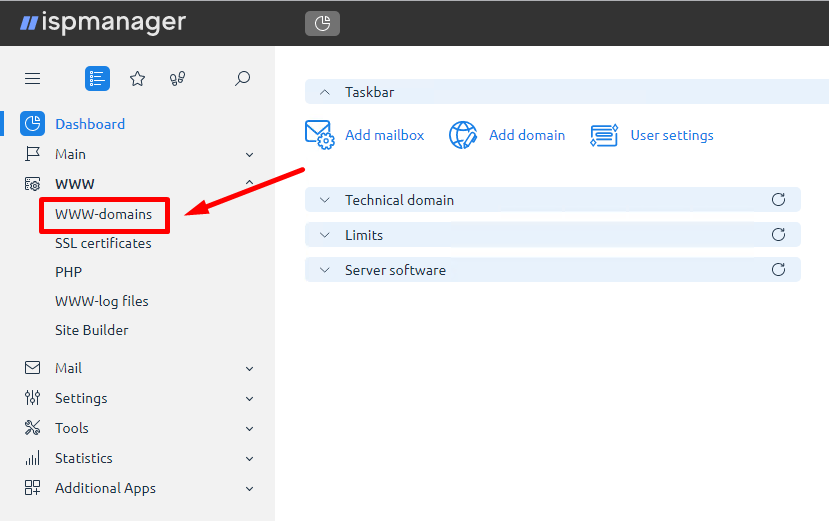Click the Server software section title

[x=395, y=270]
